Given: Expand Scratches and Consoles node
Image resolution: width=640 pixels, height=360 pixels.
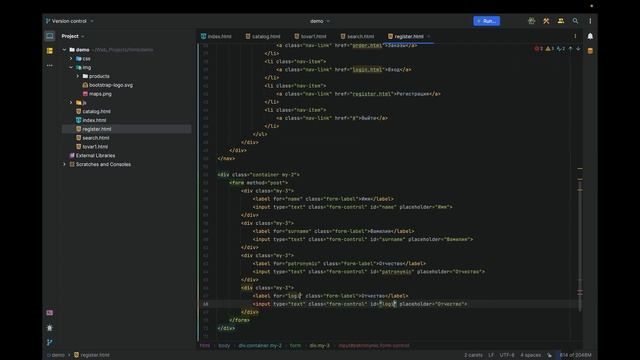Looking at the screenshot, I should point(64,164).
